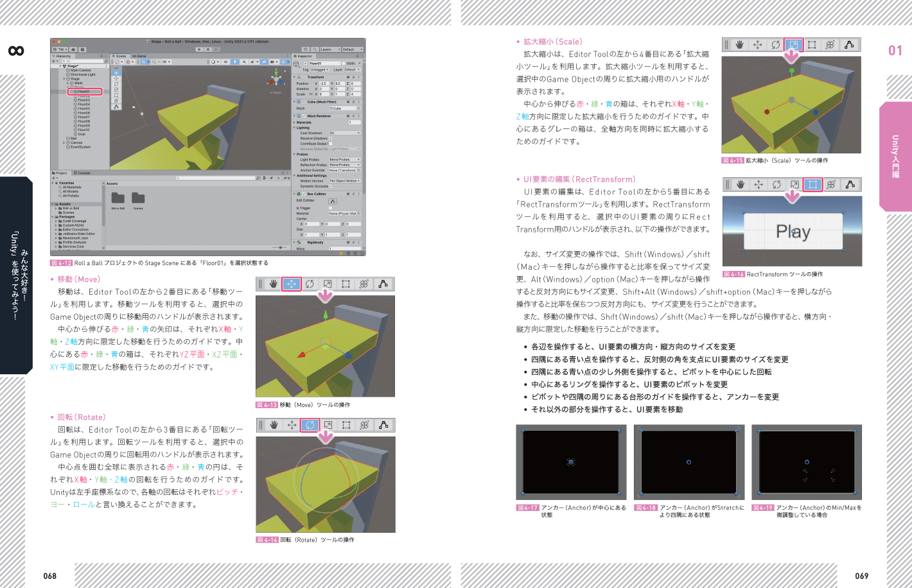Select the custom editor tool in figure 4-16
This screenshot has height=588, width=912.
click(850, 185)
